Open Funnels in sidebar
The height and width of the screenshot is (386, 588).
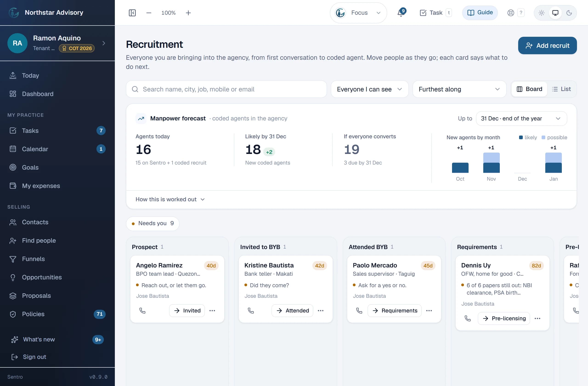point(57,259)
